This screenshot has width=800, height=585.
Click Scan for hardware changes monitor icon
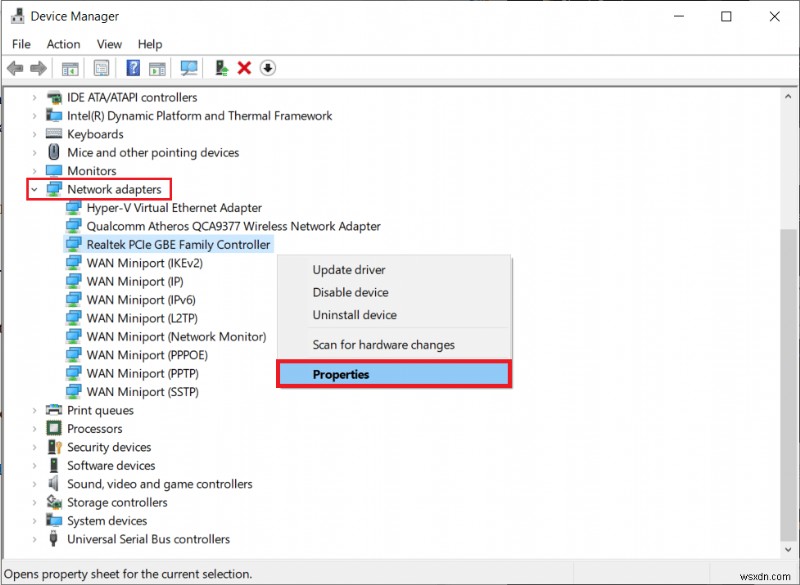point(189,68)
